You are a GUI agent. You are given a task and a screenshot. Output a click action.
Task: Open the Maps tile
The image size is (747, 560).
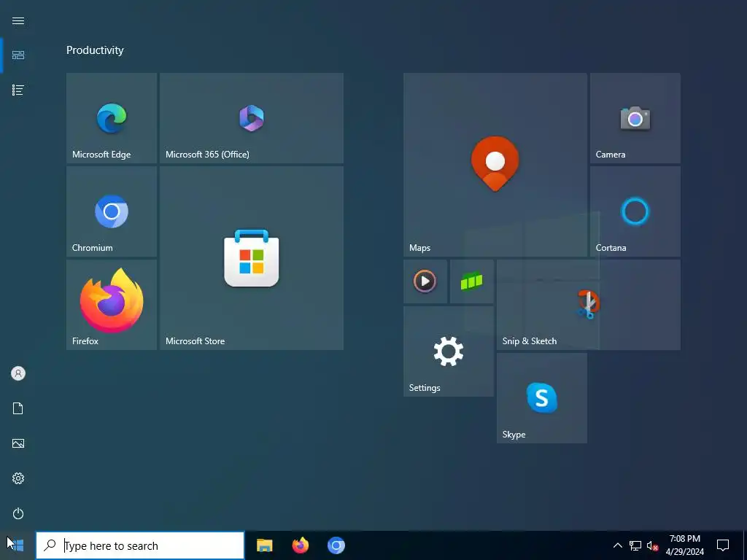pyautogui.click(x=495, y=165)
